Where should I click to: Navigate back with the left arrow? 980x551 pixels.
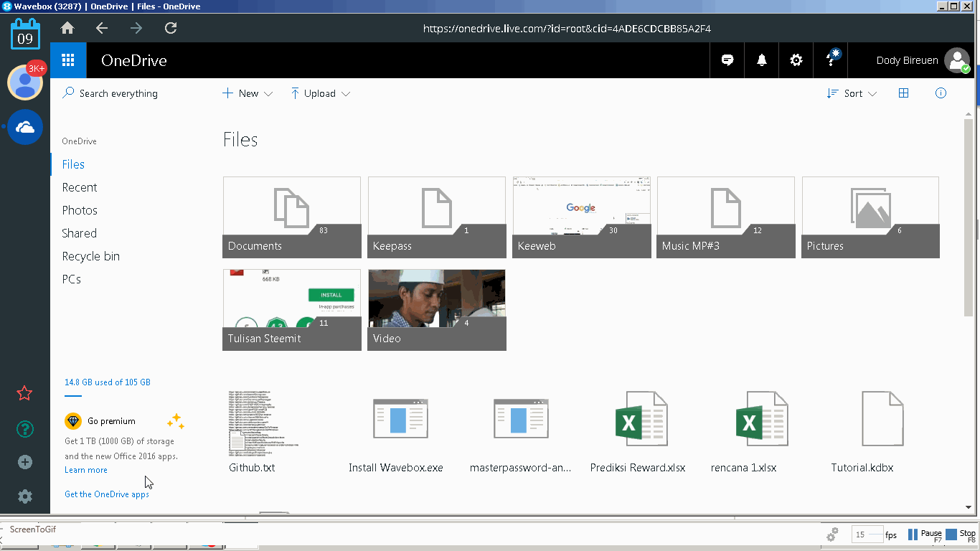click(102, 28)
